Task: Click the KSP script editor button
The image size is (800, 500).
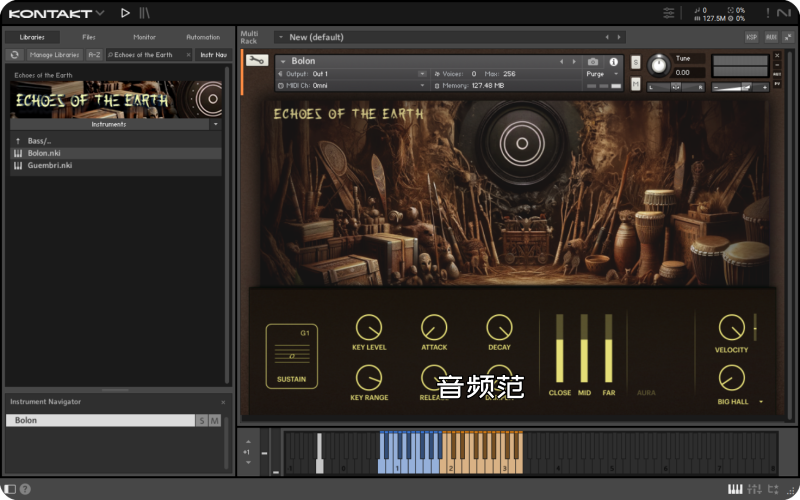Action: pyautogui.click(x=751, y=37)
